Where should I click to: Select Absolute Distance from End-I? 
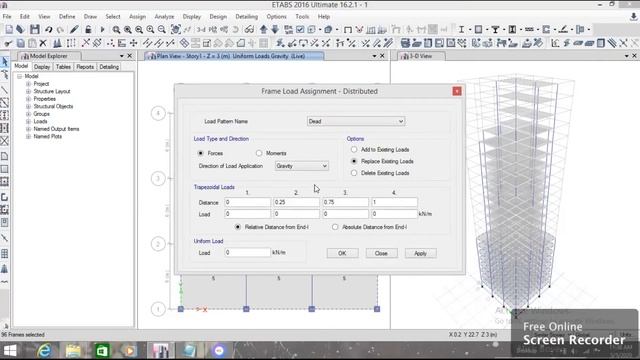coord(335,227)
